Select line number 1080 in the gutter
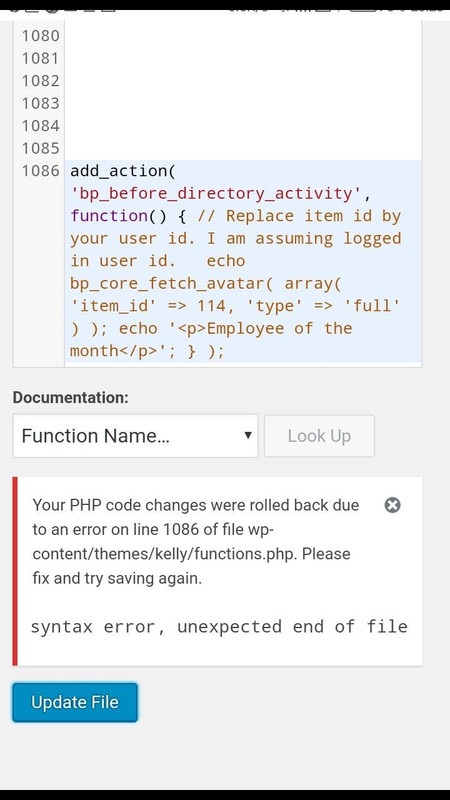Screen dimensions: 450x800 [x=40, y=36]
